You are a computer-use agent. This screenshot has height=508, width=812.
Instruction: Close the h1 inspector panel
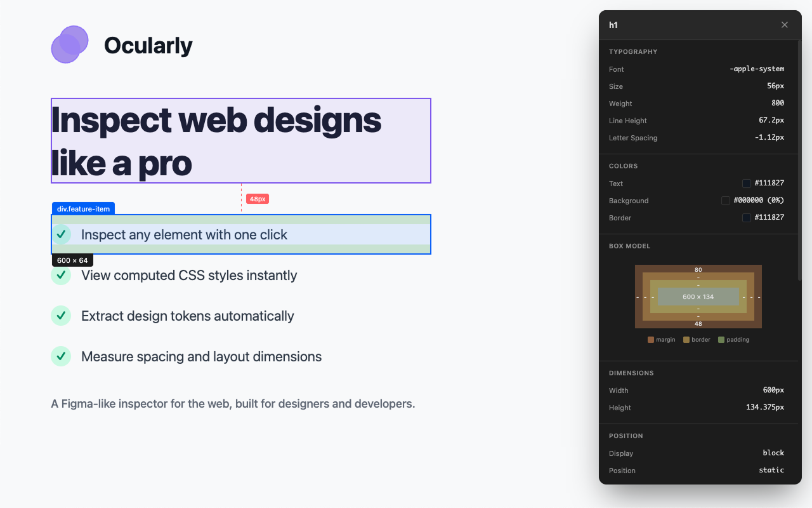click(784, 25)
